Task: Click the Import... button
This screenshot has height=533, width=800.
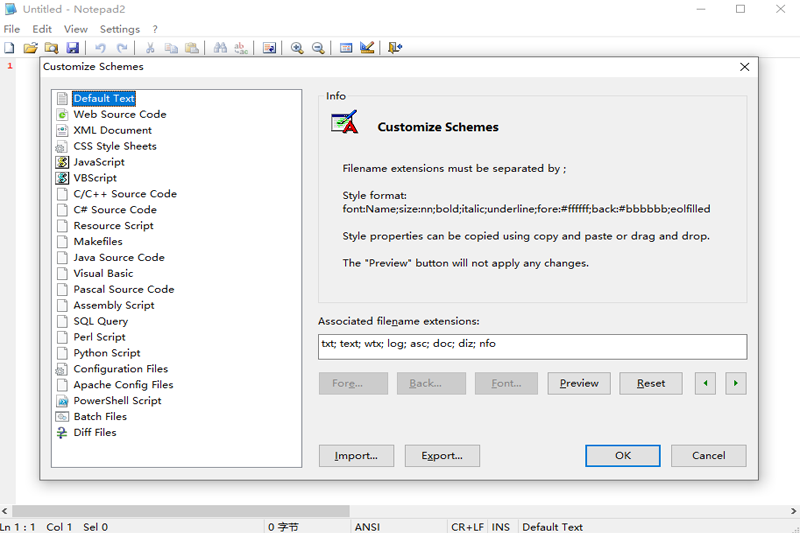Action: 356,455
